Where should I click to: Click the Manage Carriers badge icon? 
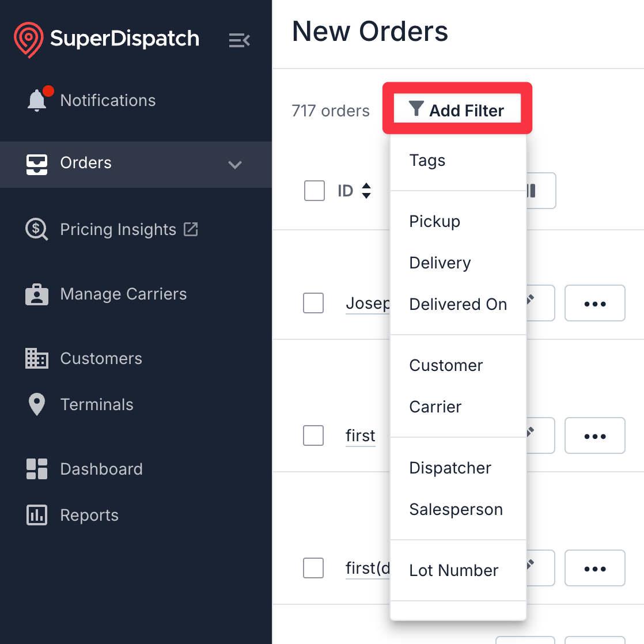pyautogui.click(x=36, y=294)
